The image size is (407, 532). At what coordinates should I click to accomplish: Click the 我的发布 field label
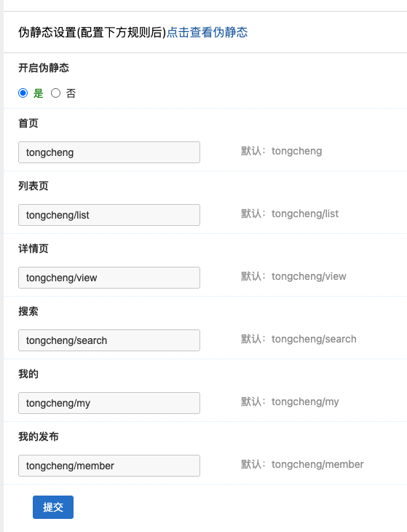[39, 437]
